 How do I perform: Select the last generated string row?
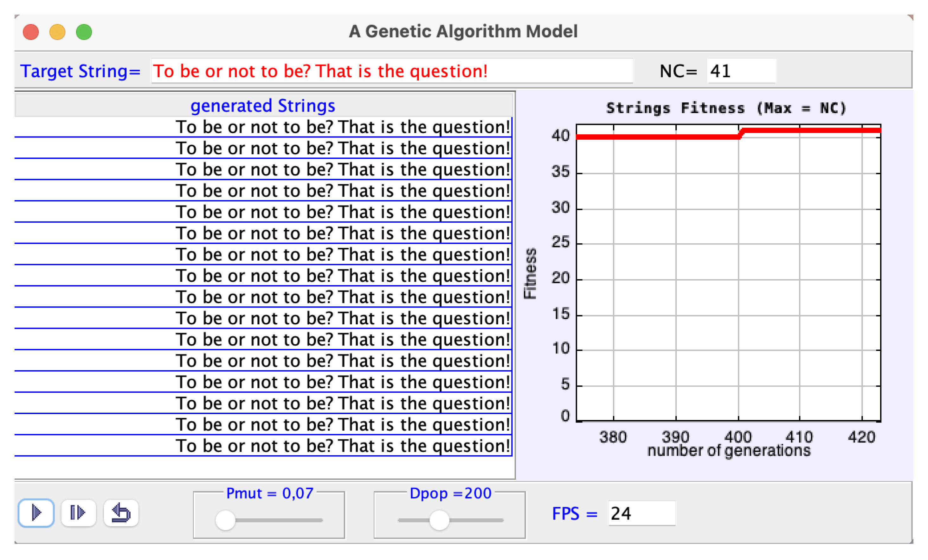[x=264, y=446]
